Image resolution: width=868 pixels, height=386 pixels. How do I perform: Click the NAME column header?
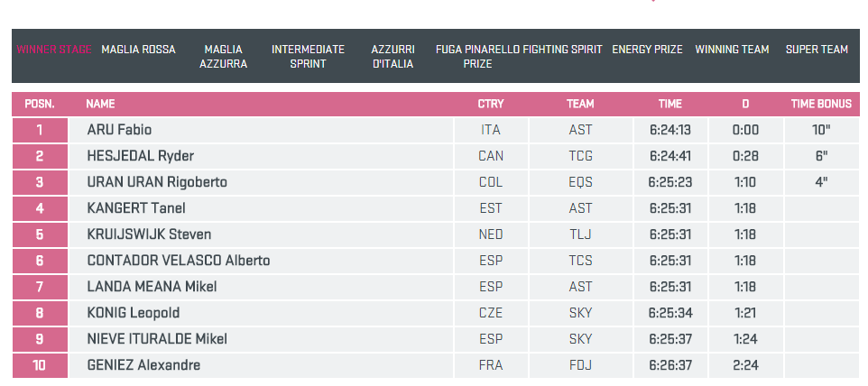(101, 104)
